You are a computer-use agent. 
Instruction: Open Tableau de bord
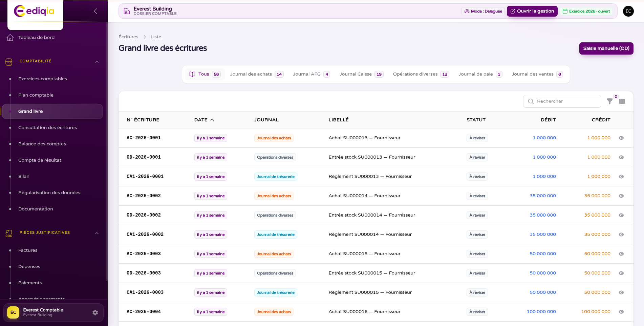pos(36,37)
